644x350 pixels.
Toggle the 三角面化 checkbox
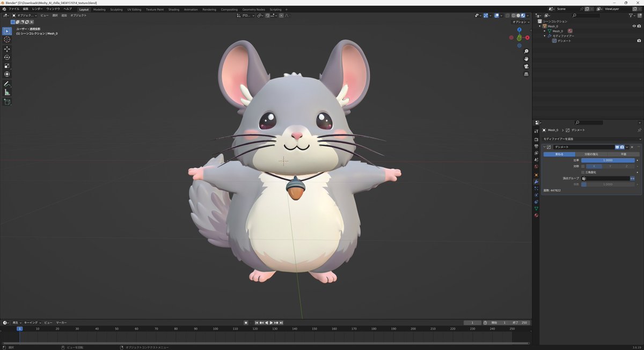tap(583, 172)
